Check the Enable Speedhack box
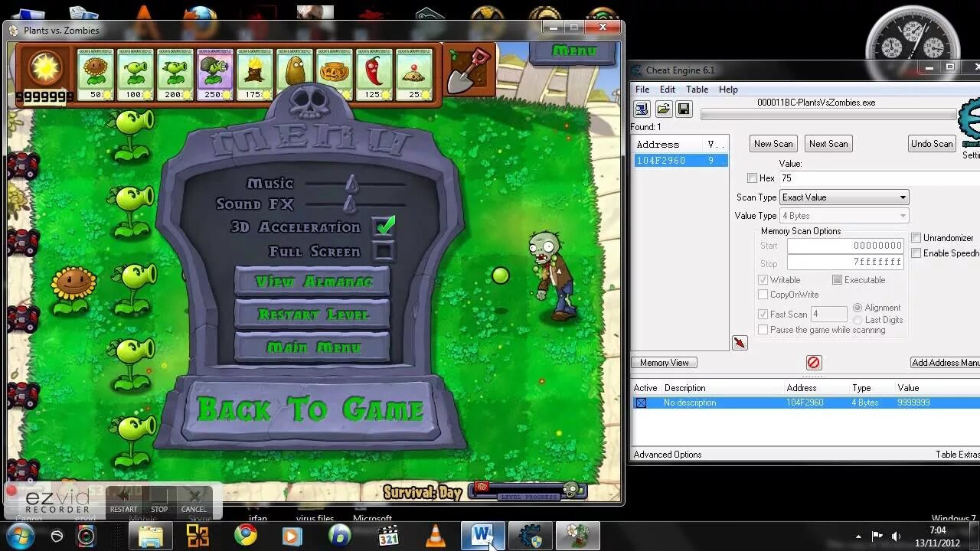This screenshot has width=980, height=551. coord(916,253)
